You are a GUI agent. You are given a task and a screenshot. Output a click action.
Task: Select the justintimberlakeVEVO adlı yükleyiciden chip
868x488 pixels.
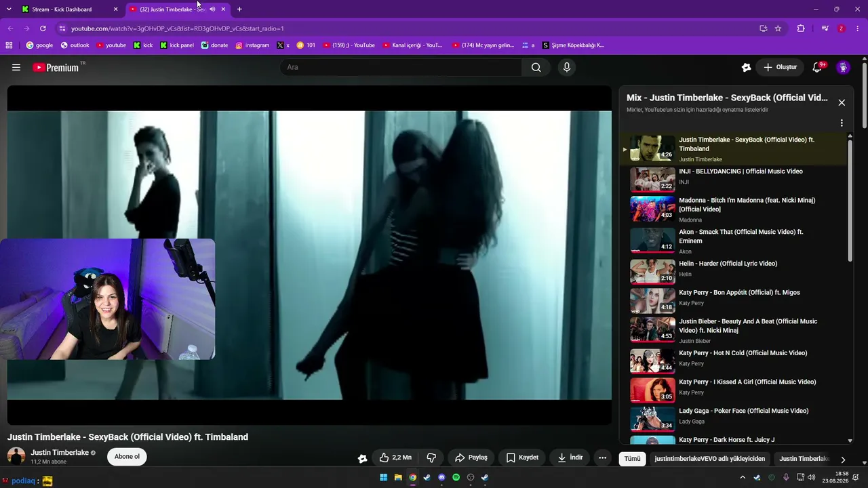(x=709, y=459)
